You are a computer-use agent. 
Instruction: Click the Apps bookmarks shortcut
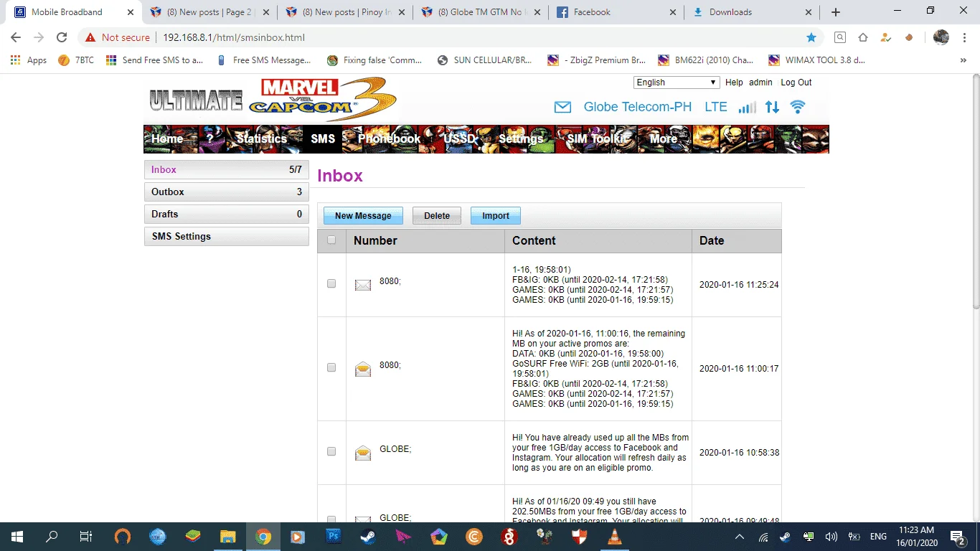(x=29, y=60)
